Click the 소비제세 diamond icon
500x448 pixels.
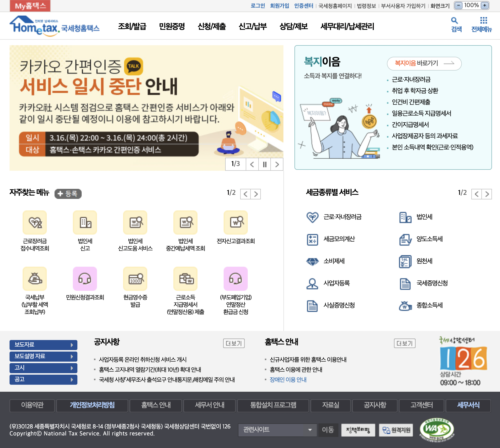tap(312, 261)
